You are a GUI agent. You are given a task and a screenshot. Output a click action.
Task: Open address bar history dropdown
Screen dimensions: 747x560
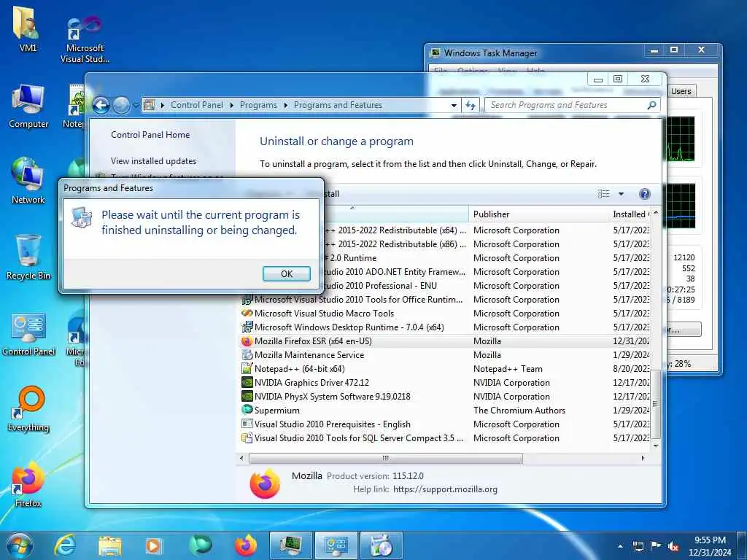(x=454, y=105)
